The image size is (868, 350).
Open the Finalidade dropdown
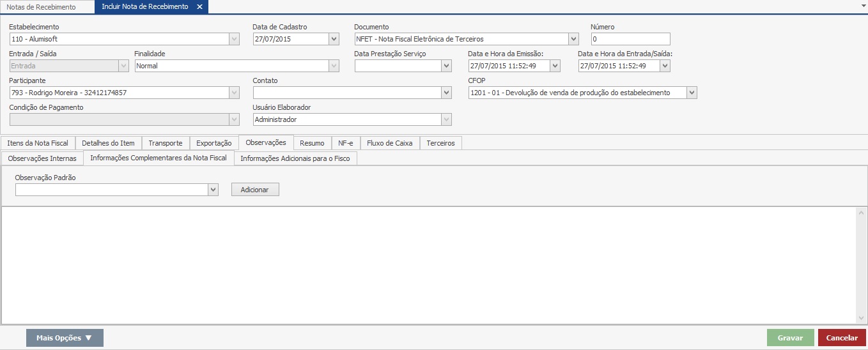coord(334,66)
